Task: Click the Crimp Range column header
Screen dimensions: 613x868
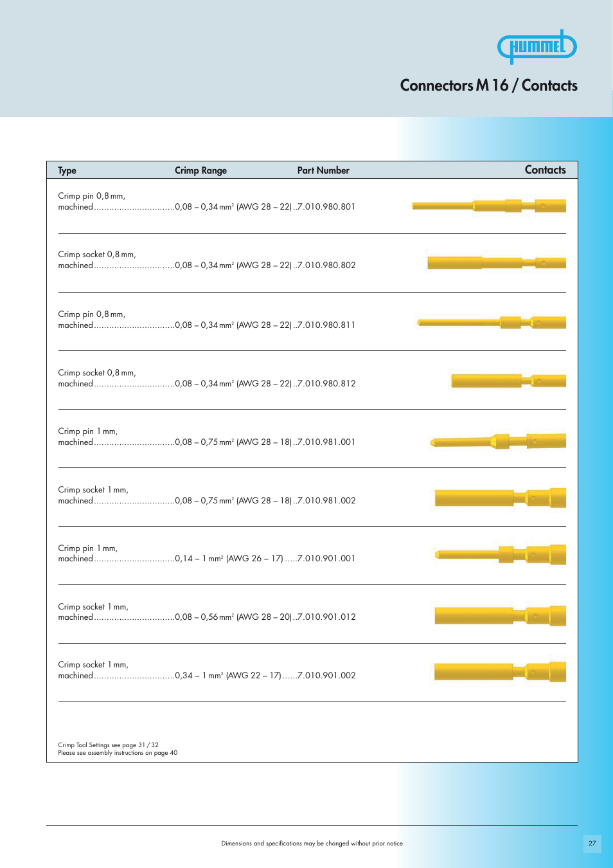Action: tap(200, 170)
